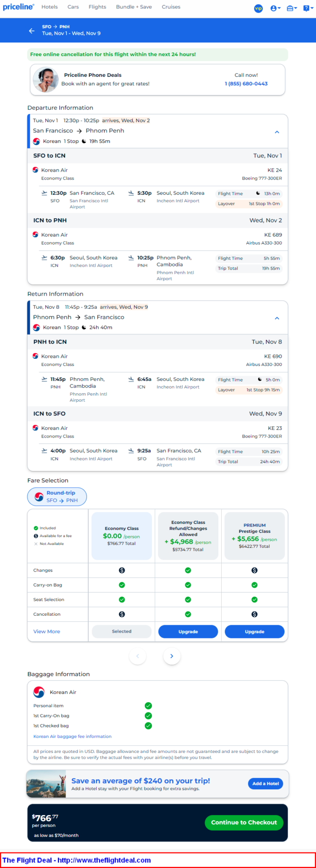
Task: Click Cancellation check for Refund/Changes fare
Action: (x=188, y=614)
